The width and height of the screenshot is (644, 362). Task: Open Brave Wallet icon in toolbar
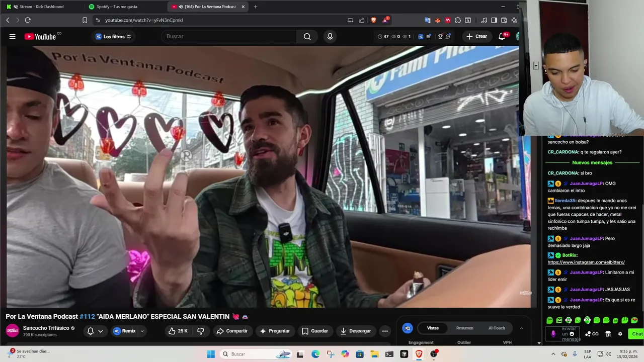[x=504, y=20]
